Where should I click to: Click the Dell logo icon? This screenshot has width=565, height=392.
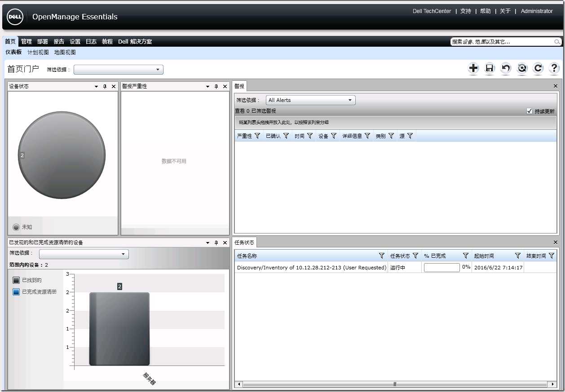[15, 17]
